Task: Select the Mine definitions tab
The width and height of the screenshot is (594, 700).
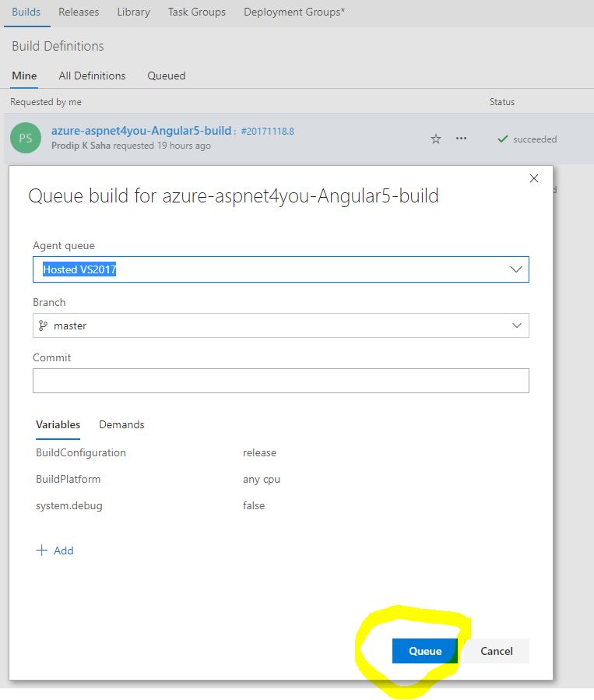Action: click(25, 76)
